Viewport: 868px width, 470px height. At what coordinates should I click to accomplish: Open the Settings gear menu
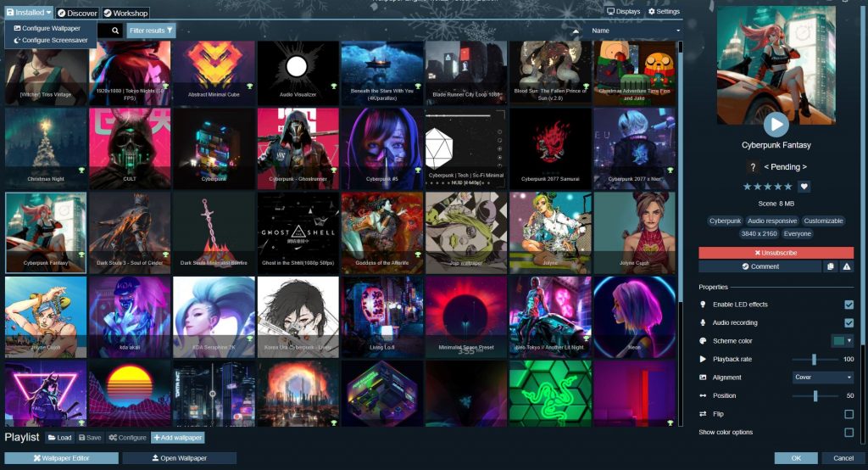pyautogui.click(x=664, y=11)
